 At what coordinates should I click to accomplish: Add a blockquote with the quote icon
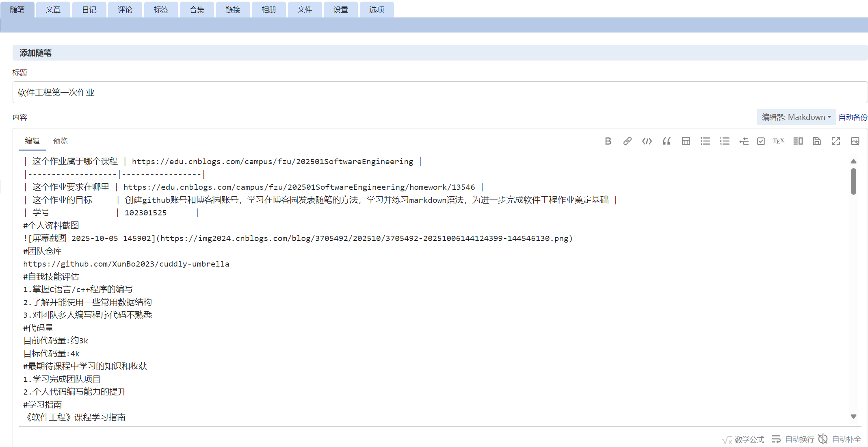tap(666, 141)
